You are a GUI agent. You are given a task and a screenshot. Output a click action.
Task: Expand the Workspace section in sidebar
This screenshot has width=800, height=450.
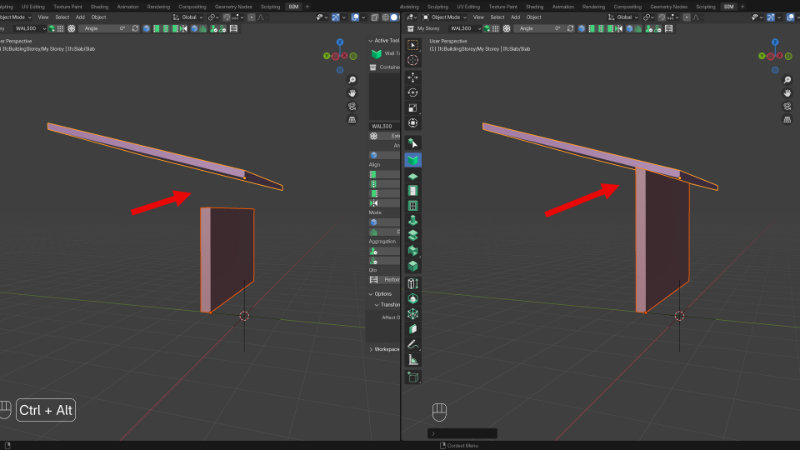(385, 349)
